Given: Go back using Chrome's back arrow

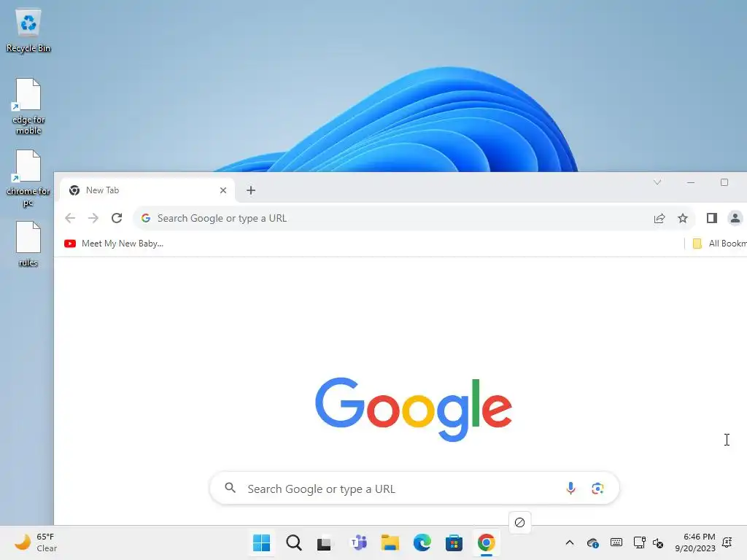Looking at the screenshot, I should [x=70, y=218].
